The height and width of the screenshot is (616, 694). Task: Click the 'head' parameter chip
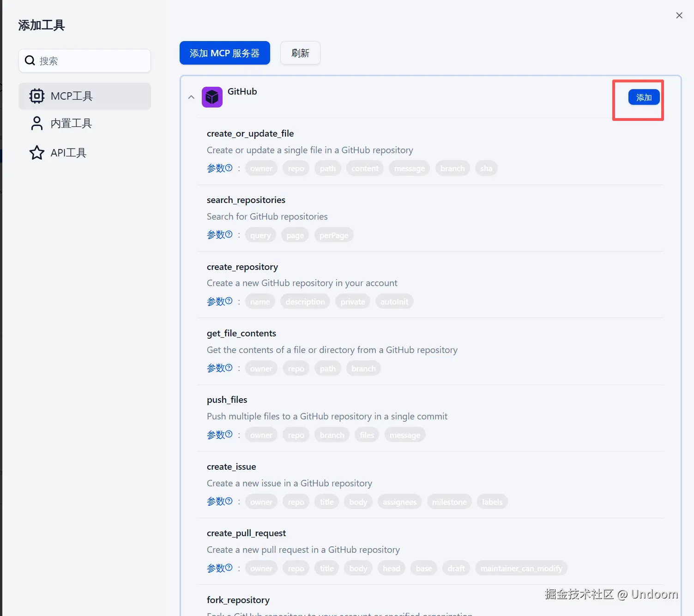[x=392, y=568]
